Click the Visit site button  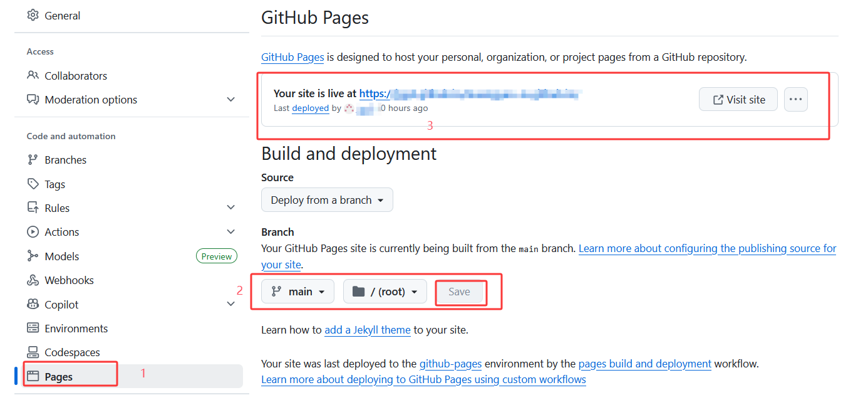738,99
